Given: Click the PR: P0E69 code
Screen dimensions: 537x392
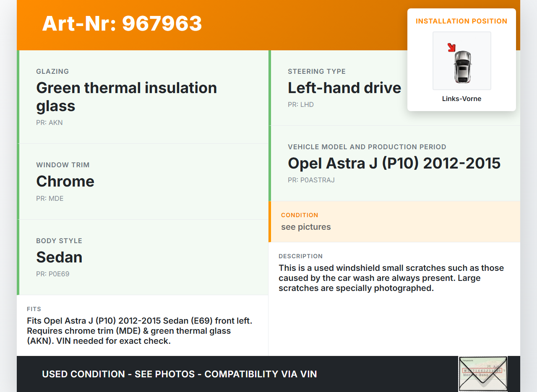Looking at the screenshot, I should (53, 274).
